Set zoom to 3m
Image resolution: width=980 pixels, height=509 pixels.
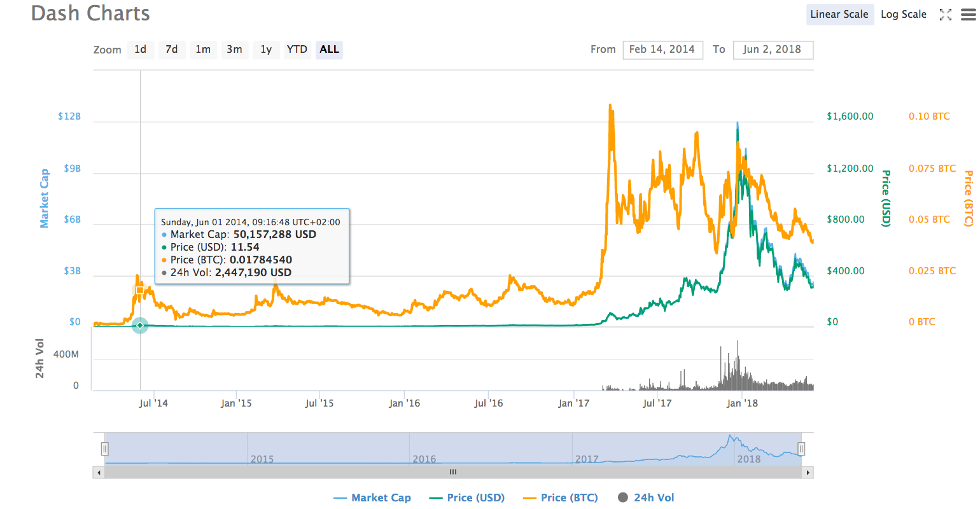[x=234, y=50]
